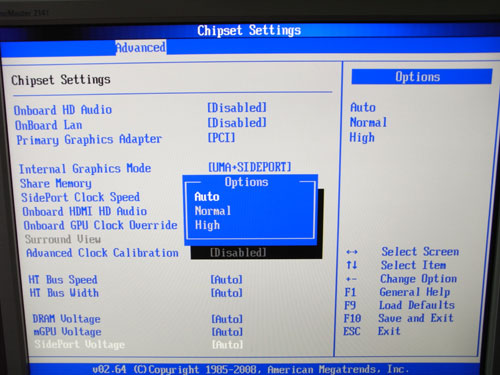Select the Onboard HD Audio setting

click(x=63, y=110)
